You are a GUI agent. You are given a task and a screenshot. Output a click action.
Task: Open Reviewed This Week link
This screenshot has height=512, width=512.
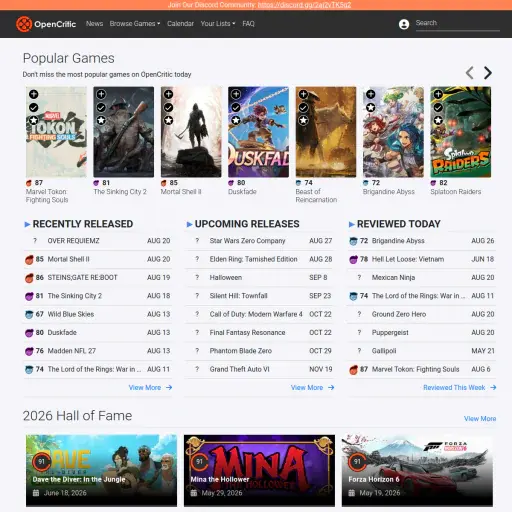point(454,387)
